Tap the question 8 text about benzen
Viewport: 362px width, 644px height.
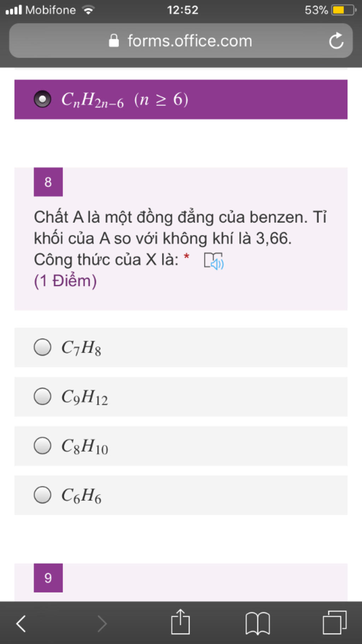(x=180, y=238)
